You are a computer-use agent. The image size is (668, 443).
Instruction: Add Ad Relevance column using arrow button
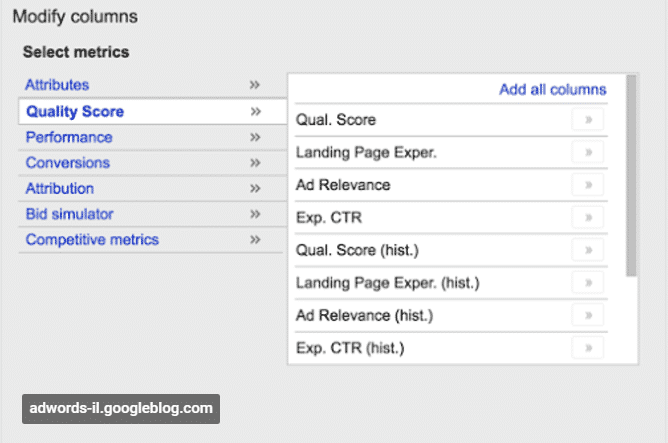pos(588,185)
